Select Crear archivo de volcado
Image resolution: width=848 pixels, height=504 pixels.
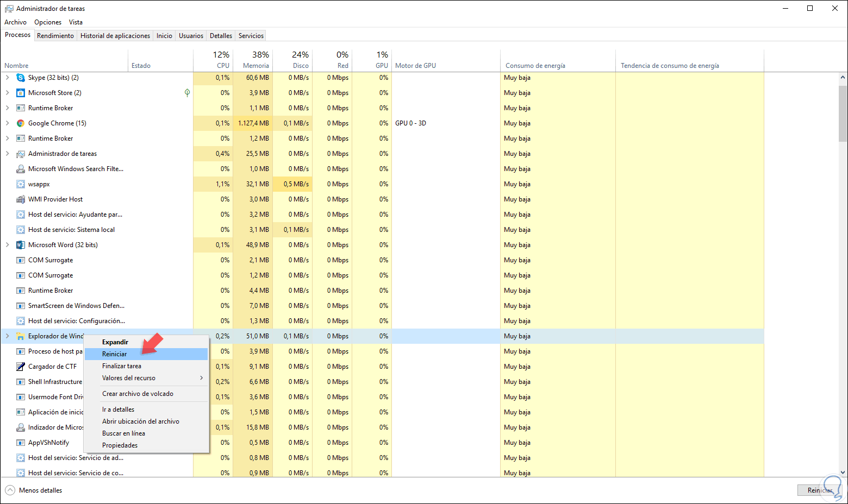(x=146, y=394)
